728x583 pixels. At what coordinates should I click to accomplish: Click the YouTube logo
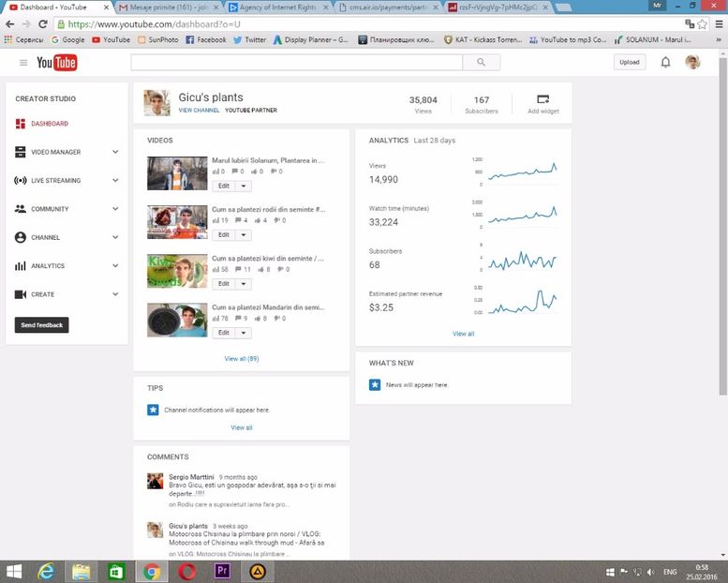point(56,62)
